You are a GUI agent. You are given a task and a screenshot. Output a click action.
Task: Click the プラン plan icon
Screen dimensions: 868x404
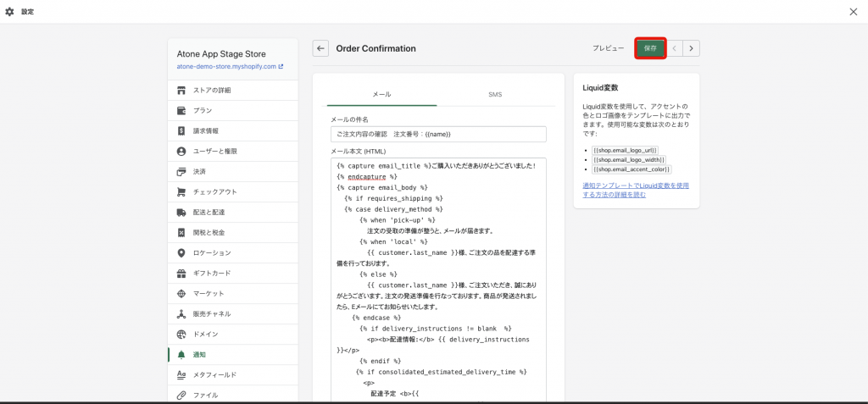(181, 111)
